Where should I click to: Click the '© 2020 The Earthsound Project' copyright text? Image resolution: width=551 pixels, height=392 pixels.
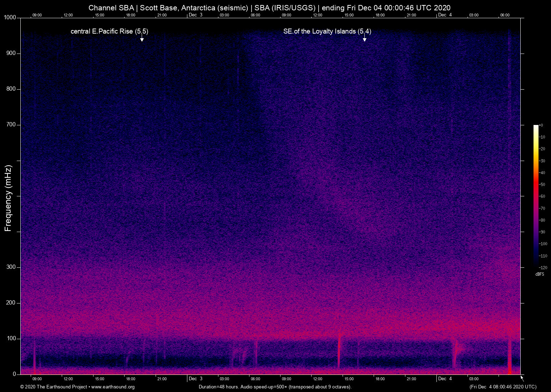(x=54, y=387)
